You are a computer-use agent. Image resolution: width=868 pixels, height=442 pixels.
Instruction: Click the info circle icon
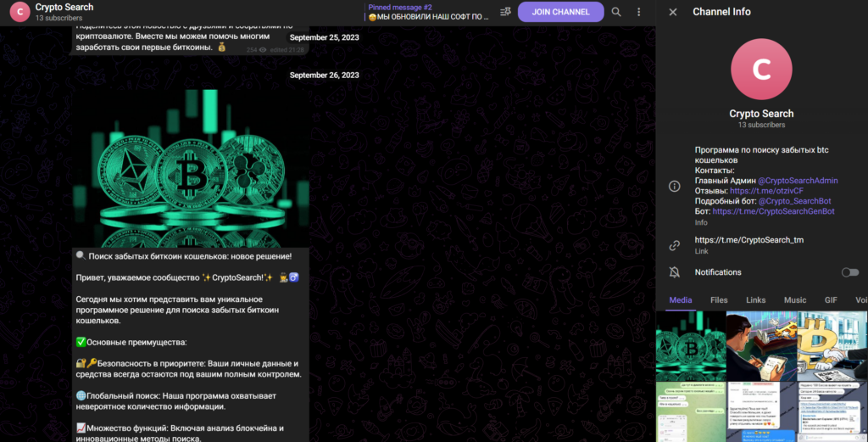click(675, 186)
